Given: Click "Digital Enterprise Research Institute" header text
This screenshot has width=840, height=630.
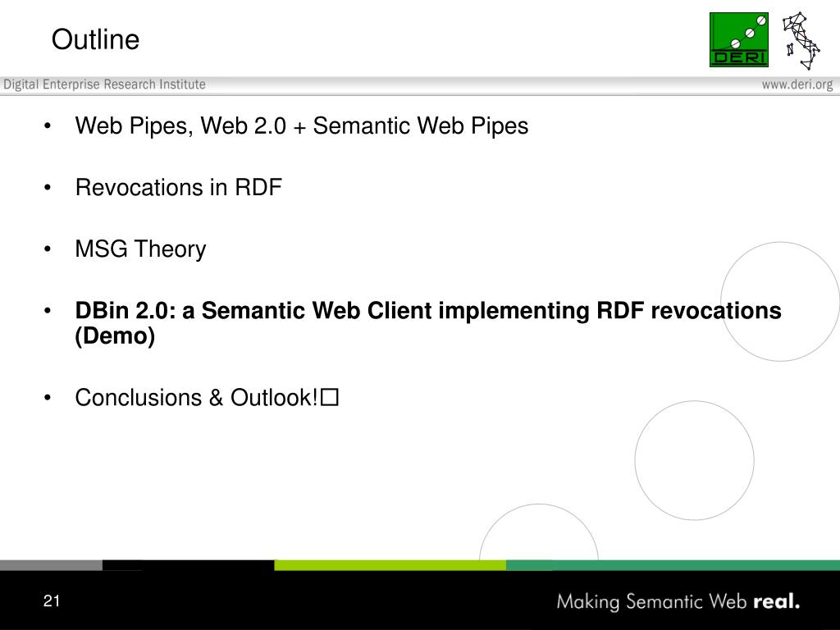Looking at the screenshot, I should pyautogui.click(x=104, y=84).
